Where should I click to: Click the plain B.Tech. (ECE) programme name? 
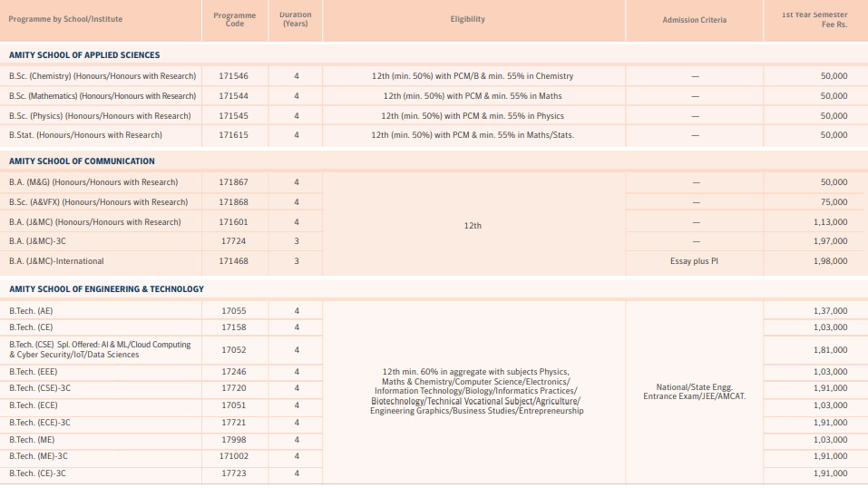pos(34,405)
